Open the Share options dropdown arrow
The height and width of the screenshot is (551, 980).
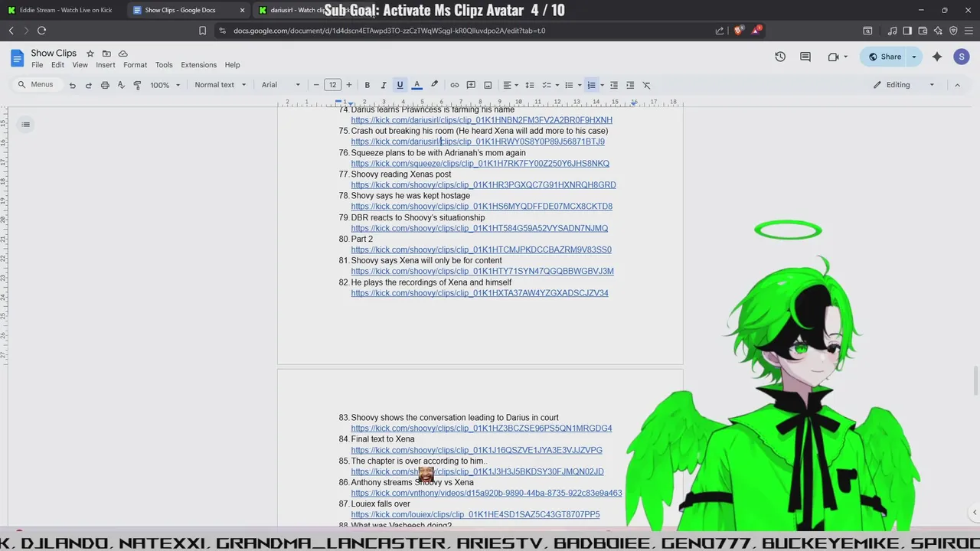click(x=913, y=57)
